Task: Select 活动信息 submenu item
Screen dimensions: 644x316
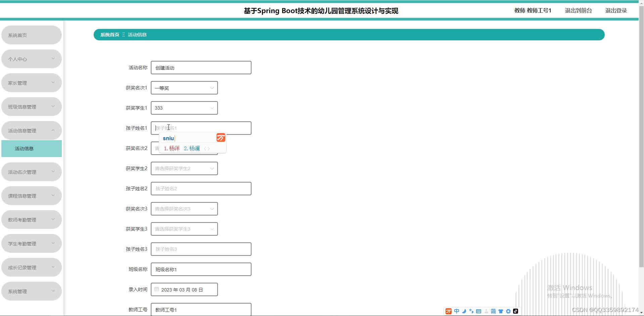Action: pos(32,149)
